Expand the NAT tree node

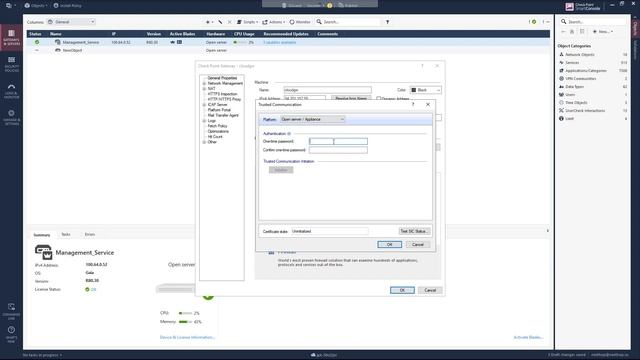point(204,89)
